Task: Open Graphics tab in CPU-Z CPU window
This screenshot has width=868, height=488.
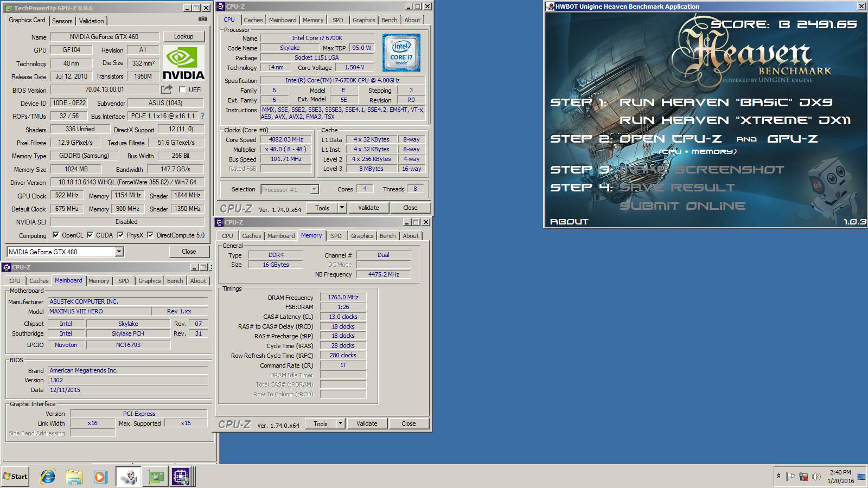Action: coord(363,20)
